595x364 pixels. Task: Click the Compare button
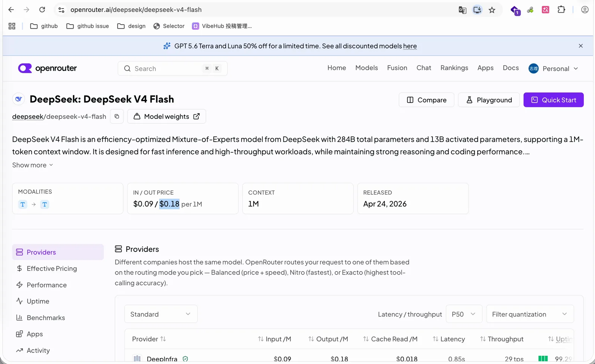pyautogui.click(x=426, y=100)
